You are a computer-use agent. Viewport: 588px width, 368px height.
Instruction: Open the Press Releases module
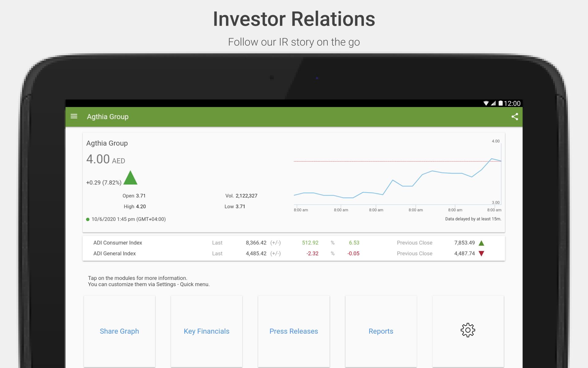pos(294,331)
